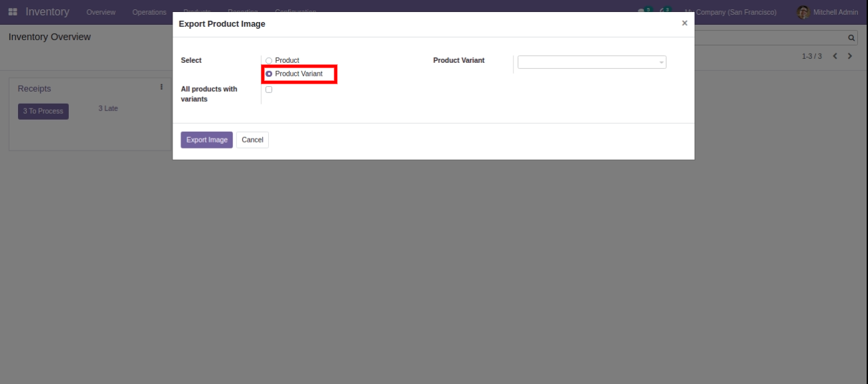868x384 pixels.
Task: Click the Cancel button
Action: click(x=252, y=140)
